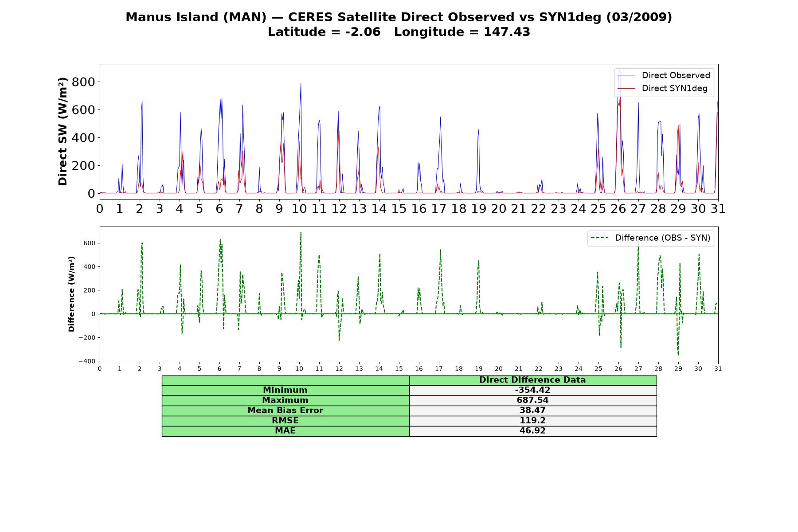
Task: Click the red line swatch in legend
Action: pyautogui.click(x=626, y=88)
